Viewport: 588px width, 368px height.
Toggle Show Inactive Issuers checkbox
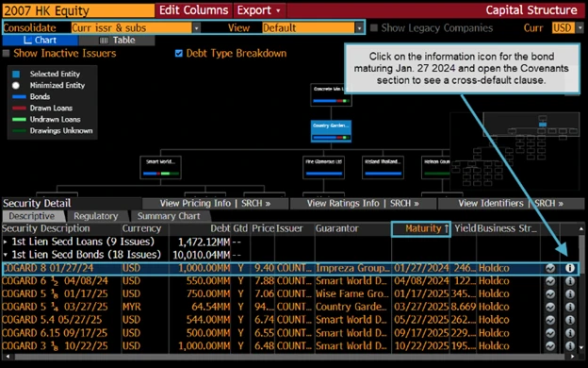6,54
